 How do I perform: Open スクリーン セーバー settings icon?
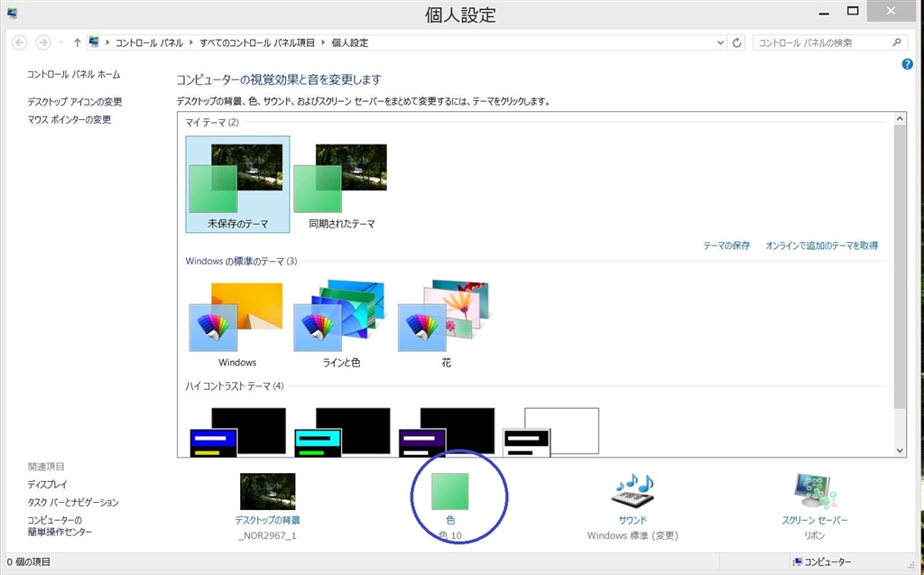[815, 491]
